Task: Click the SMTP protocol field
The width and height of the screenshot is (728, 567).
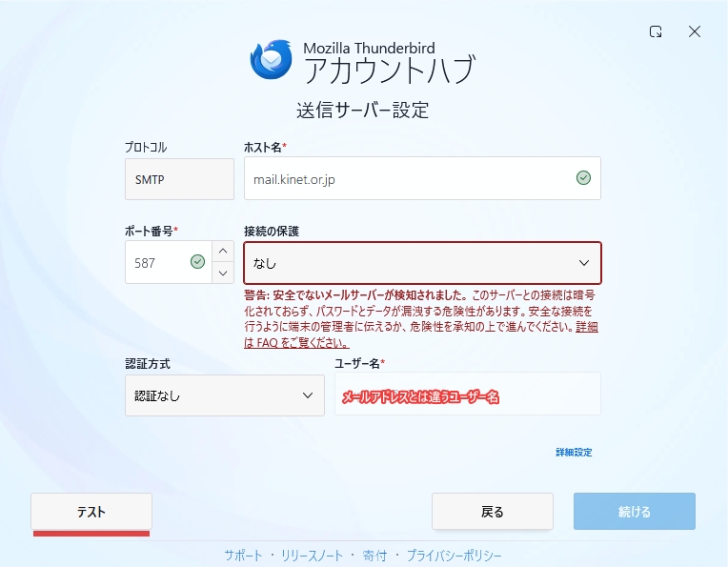Action: pyautogui.click(x=179, y=179)
